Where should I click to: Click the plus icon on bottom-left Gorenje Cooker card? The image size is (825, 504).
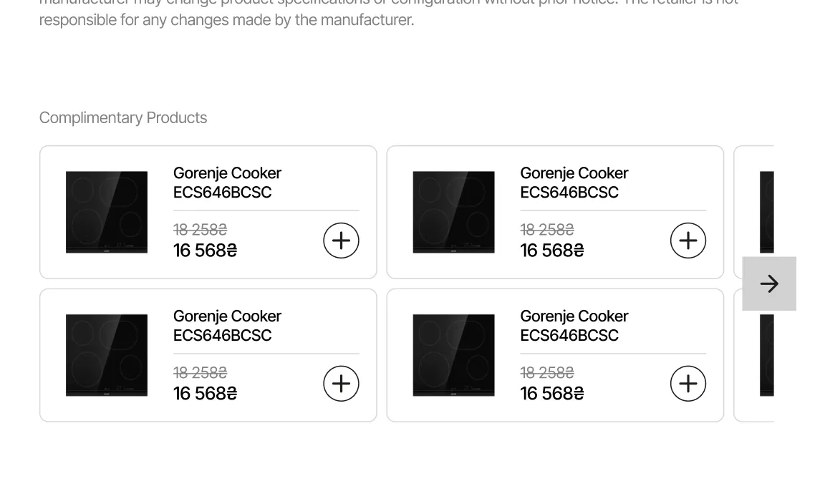[x=341, y=383]
